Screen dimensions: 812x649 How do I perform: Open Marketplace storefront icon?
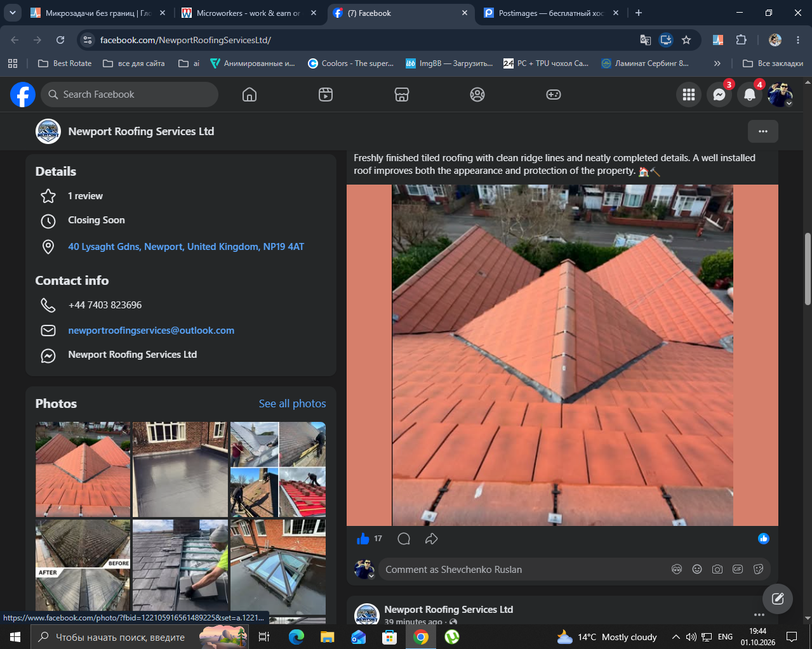pos(402,95)
